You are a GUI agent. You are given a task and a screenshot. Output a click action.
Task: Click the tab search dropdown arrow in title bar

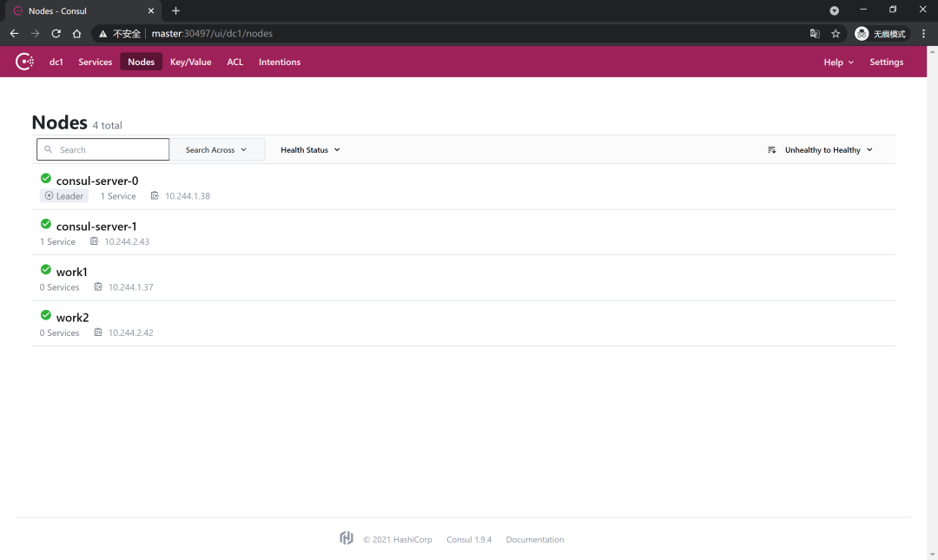click(x=834, y=10)
